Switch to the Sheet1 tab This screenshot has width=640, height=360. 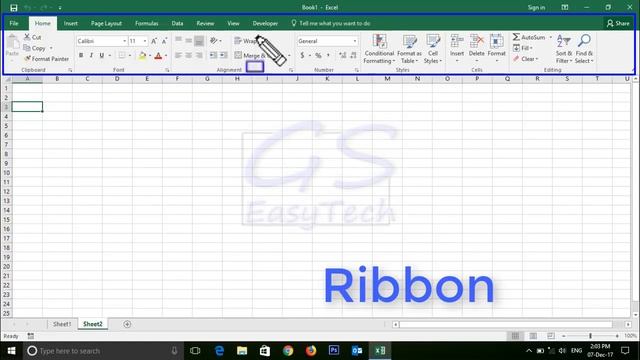(x=62, y=324)
